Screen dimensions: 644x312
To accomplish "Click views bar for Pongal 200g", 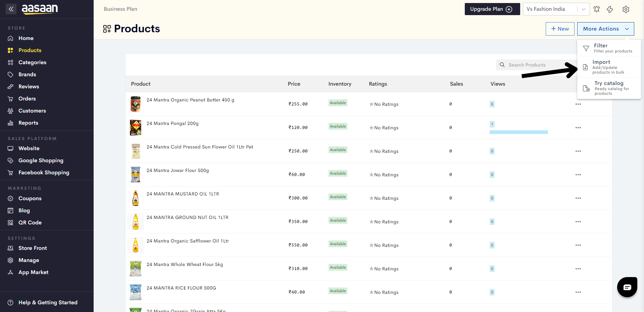I will click(518, 132).
